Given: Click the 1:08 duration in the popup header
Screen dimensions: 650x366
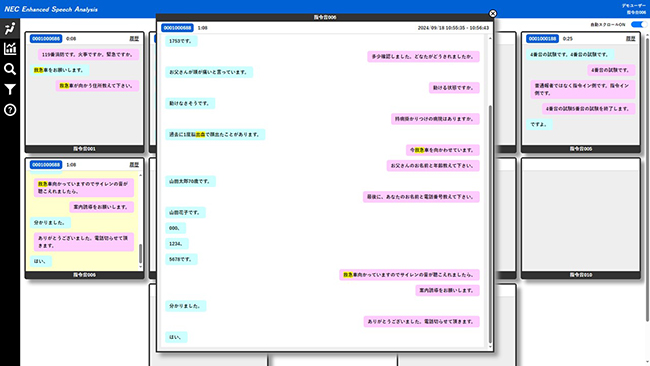Looking at the screenshot, I should [202, 28].
